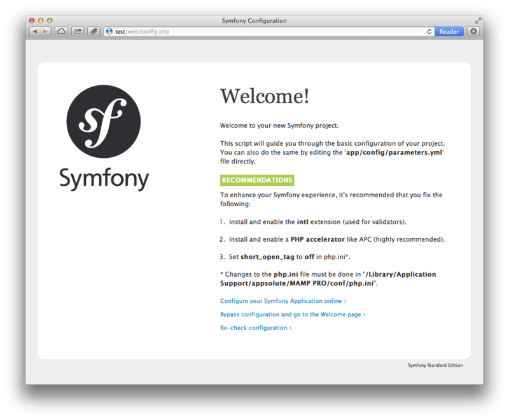This screenshot has width=509, height=420.
Task: Enter full screen with the corner arrows icon
Action: point(478,20)
